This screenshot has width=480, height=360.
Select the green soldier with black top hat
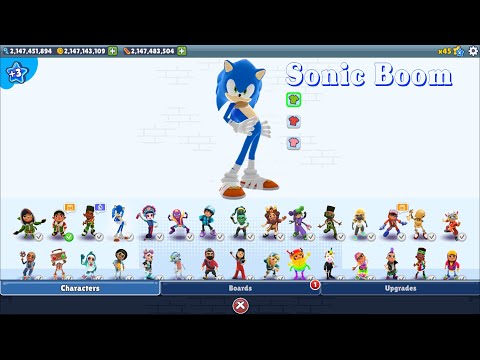[330, 223]
